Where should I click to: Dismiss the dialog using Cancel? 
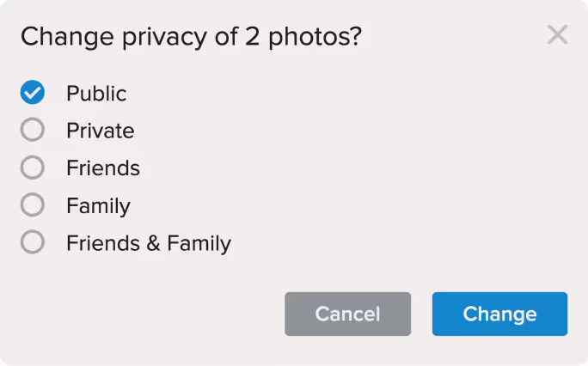(x=347, y=314)
